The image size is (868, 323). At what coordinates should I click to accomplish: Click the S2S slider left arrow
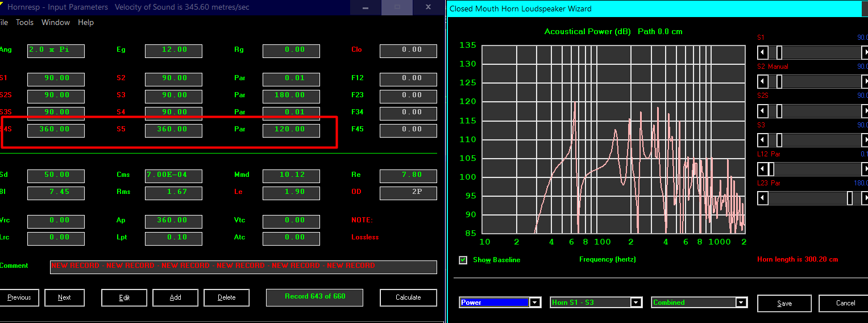point(763,111)
